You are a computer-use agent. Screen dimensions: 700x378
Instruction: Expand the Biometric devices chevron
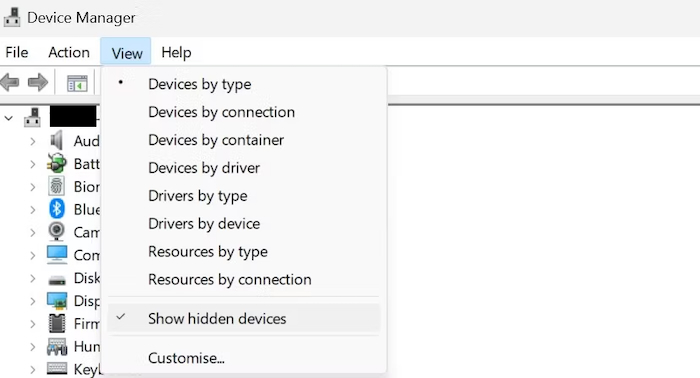(33, 187)
